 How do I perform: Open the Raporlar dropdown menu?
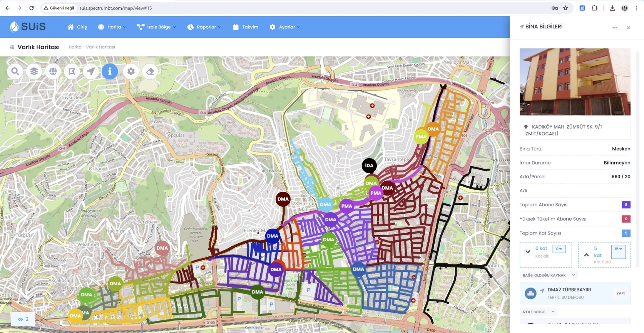pos(205,27)
